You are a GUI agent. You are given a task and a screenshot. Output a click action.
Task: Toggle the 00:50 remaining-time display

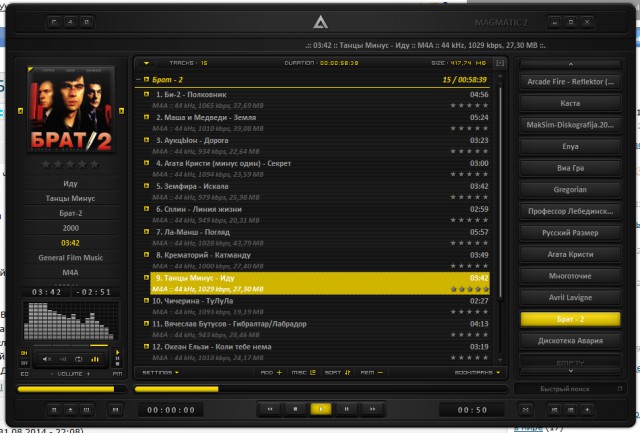point(472,410)
